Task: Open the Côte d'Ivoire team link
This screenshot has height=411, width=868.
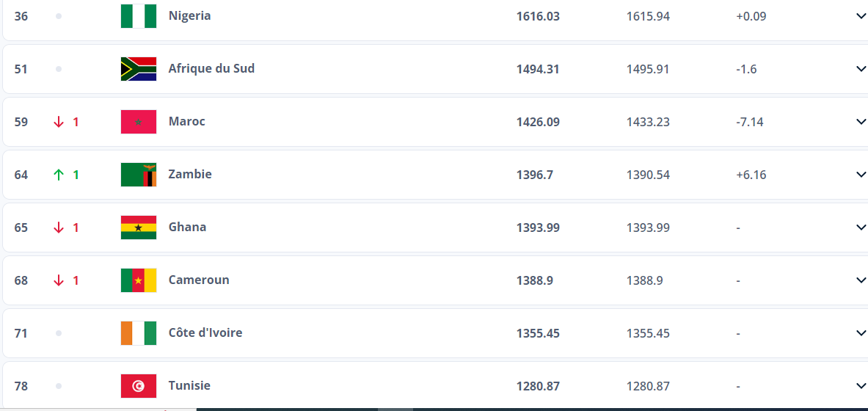Action: 205,333
